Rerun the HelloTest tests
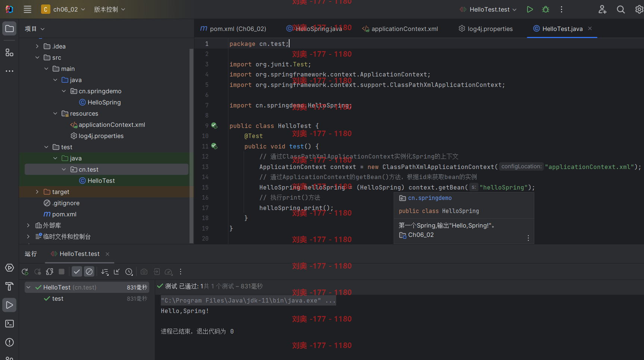This screenshot has height=360, width=644. [25, 272]
